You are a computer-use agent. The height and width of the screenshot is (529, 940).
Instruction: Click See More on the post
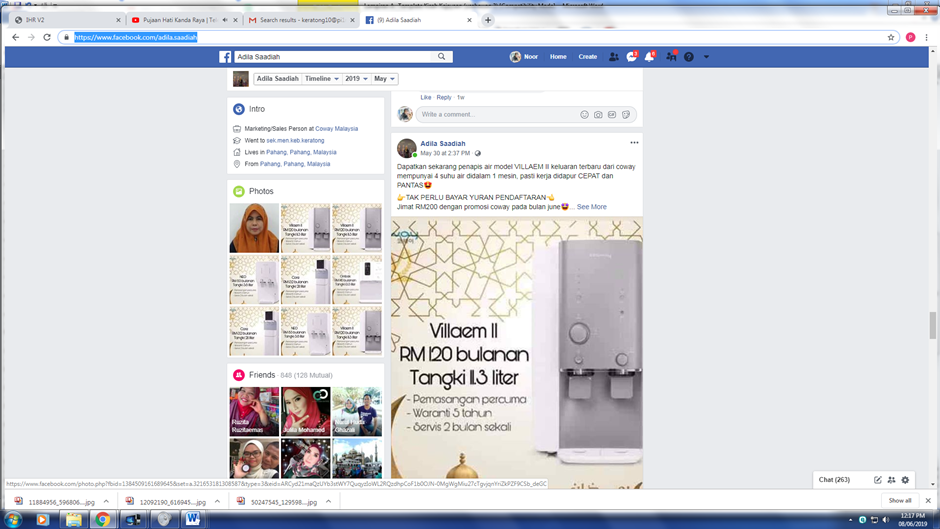point(591,207)
